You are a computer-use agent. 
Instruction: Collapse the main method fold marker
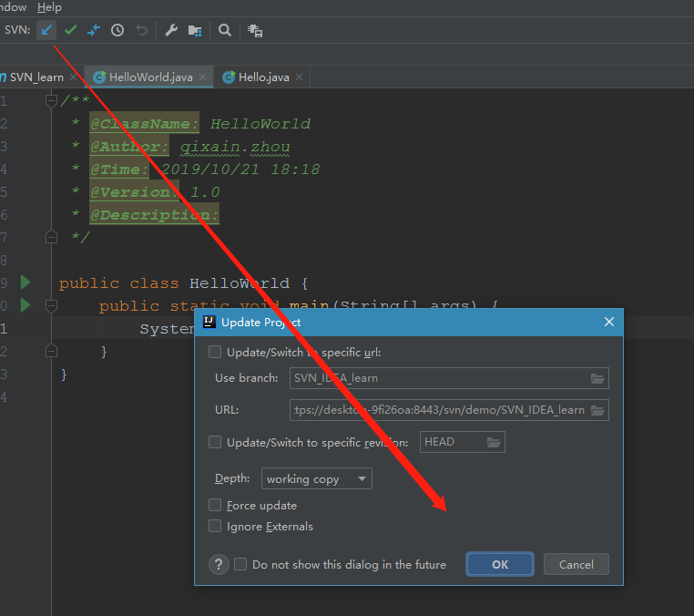tap(51, 305)
